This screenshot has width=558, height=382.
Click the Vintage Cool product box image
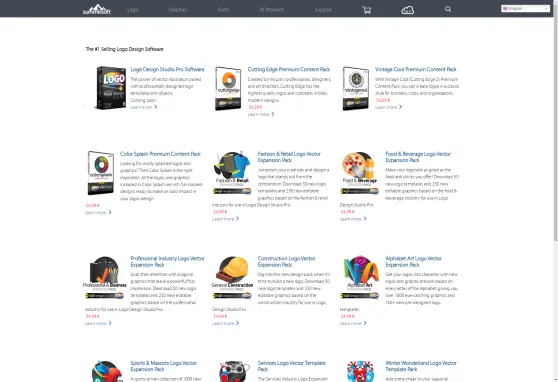click(356, 88)
